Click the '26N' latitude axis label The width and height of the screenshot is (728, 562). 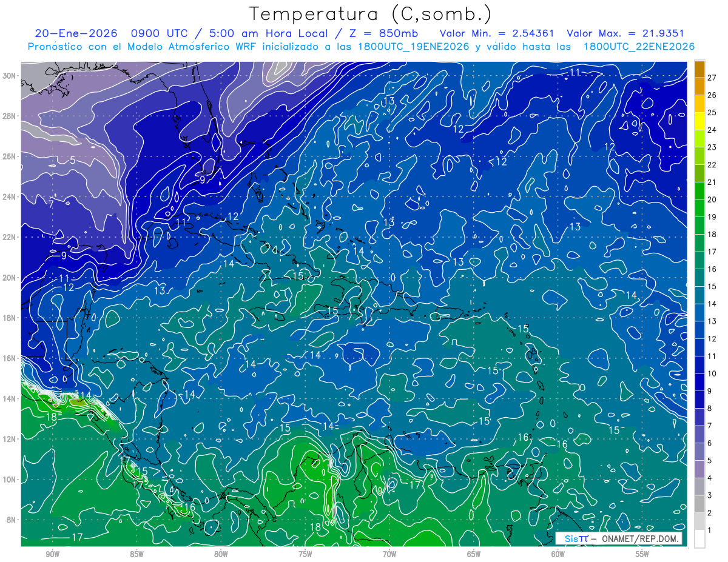click(x=8, y=156)
